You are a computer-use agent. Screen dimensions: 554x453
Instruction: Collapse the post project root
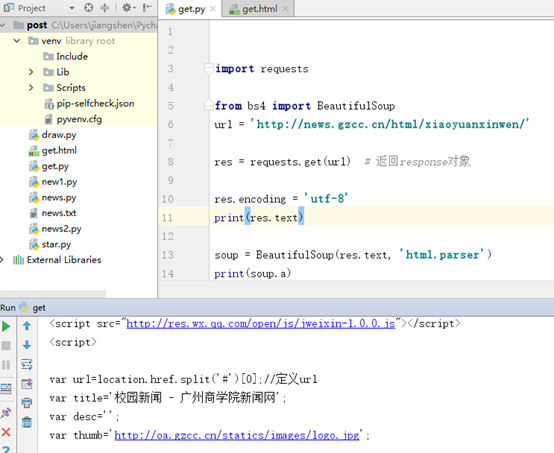[3, 25]
